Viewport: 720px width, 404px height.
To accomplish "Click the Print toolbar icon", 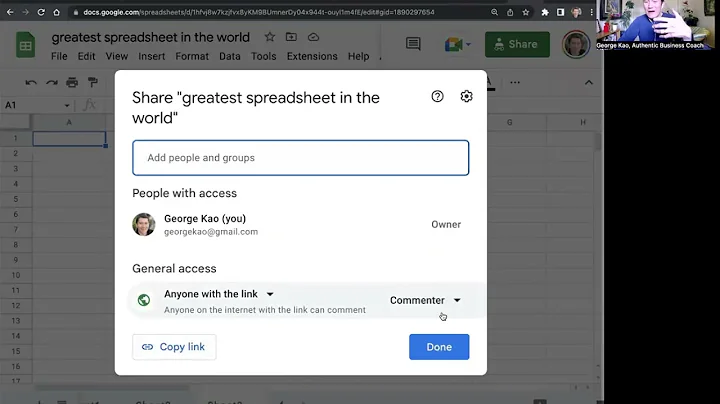I will tap(72, 83).
